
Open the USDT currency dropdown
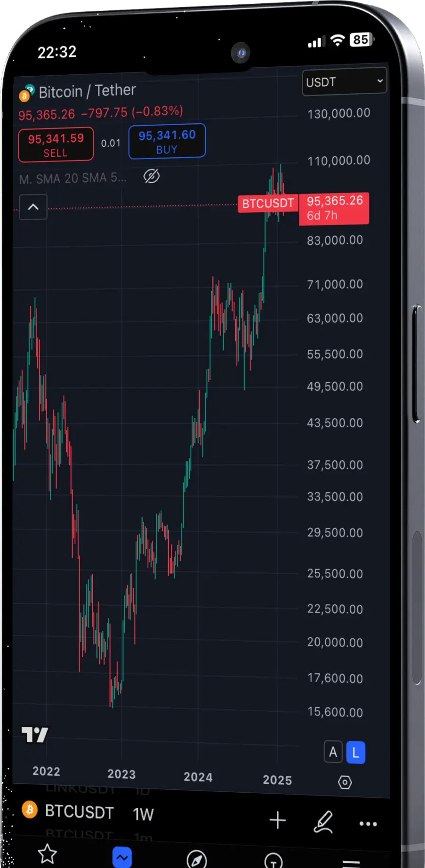pyautogui.click(x=344, y=82)
